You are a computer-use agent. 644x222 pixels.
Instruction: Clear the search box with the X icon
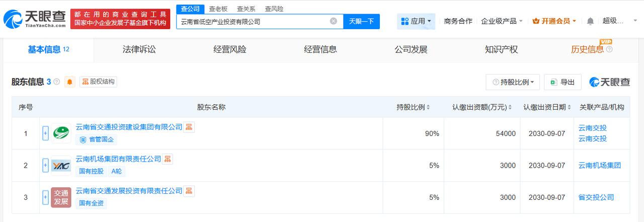tap(334, 21)
